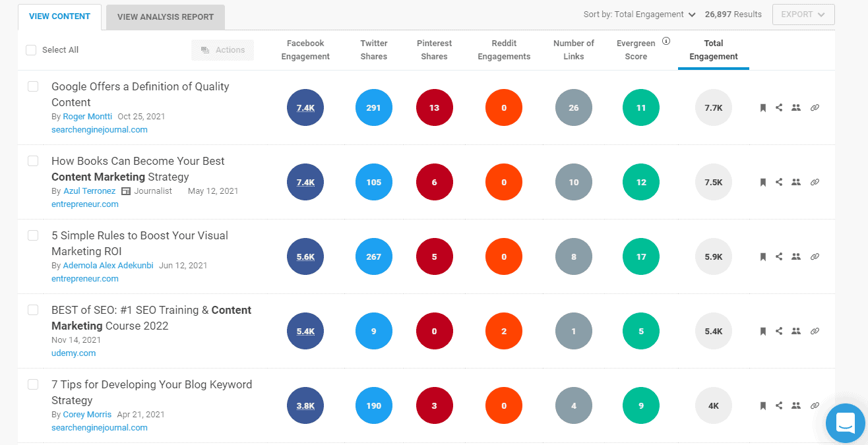View sharers of 5 Simple Rules article
868x445 pixels.
point(796,257)
